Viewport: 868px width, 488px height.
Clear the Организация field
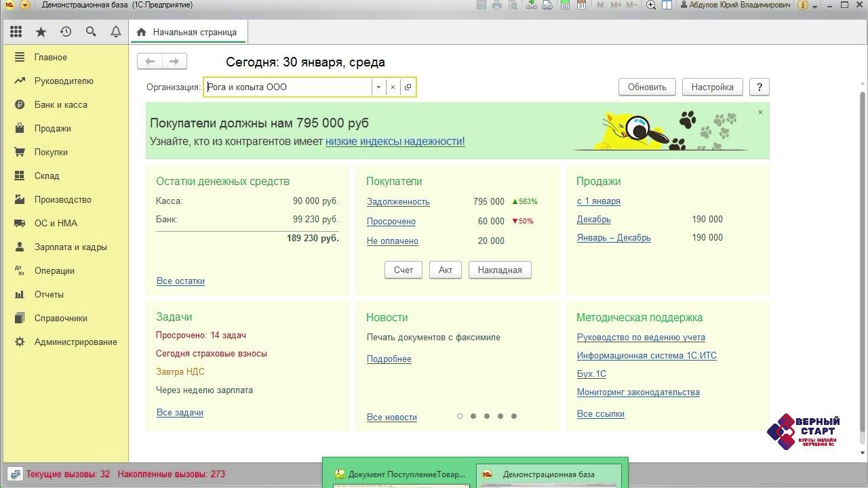point(393,87)
